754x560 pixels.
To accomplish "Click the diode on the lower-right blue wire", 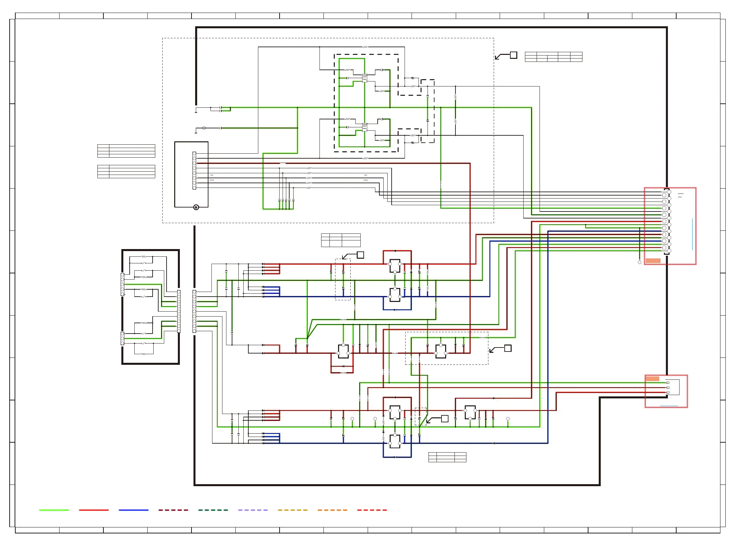I will coord(494,443).
